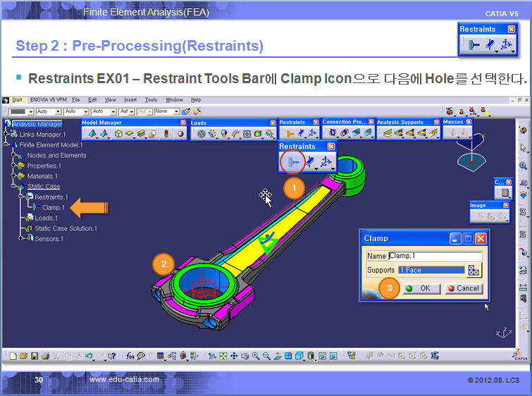Screen dimensions: 532x396
Task: Click the first icon in the Connection Properties toolbar
Action: tap(332, 133)
